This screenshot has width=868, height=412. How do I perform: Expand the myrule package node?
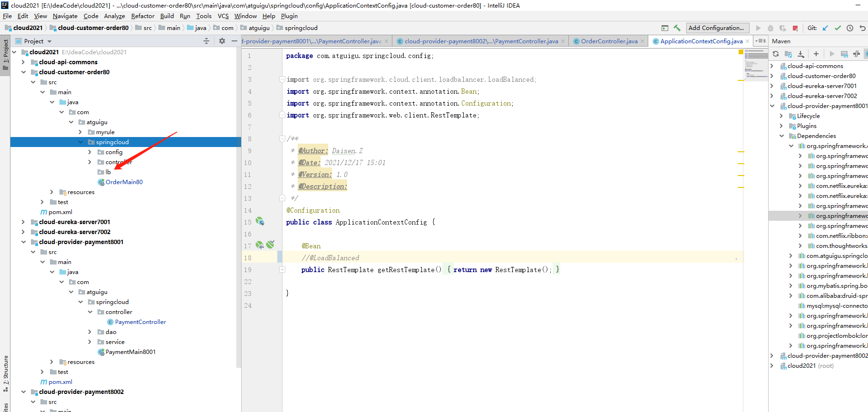(x=80, y=132)
